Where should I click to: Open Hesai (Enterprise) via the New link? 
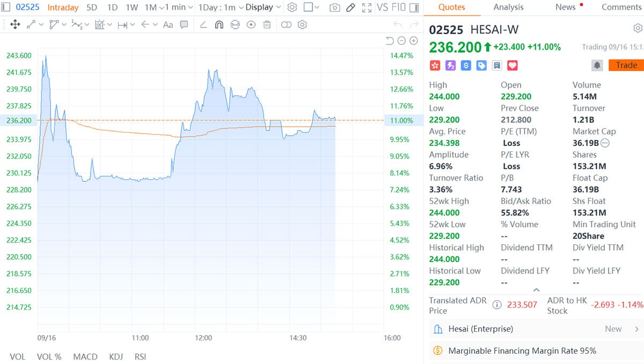(x=614, y=329)
